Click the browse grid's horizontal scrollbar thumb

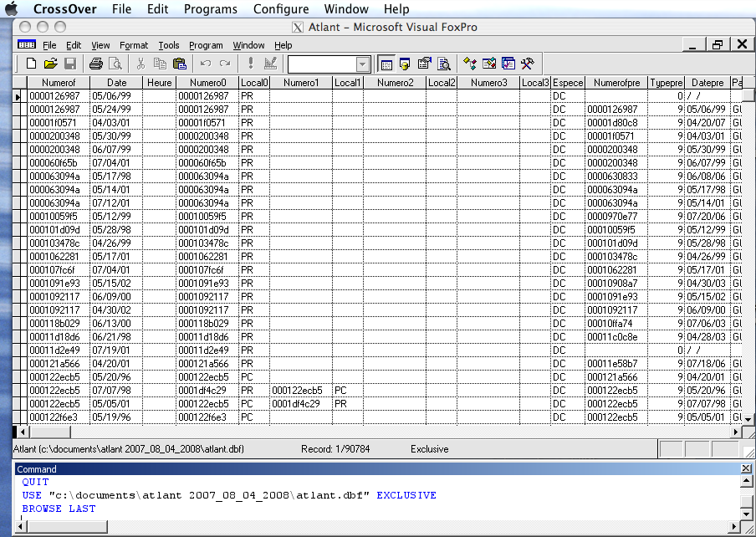(x=49, y=432)
